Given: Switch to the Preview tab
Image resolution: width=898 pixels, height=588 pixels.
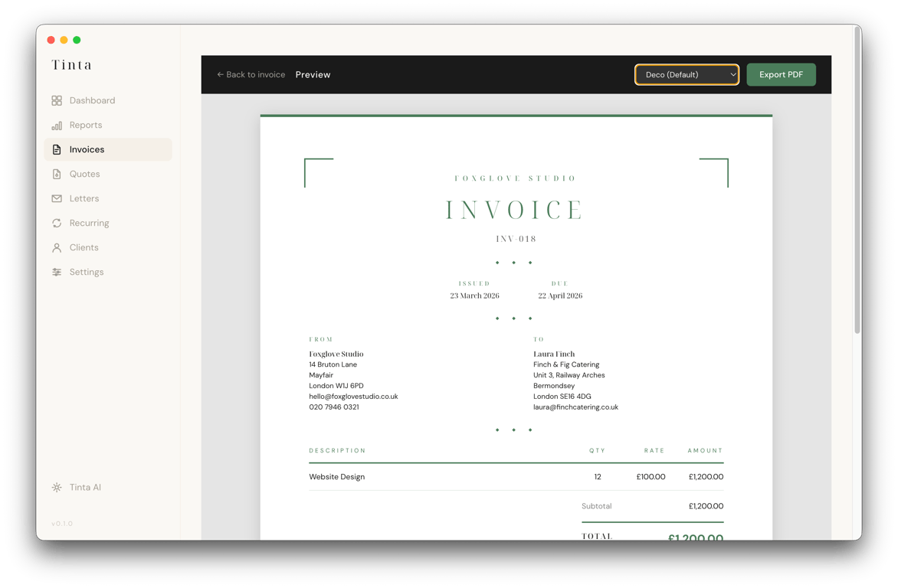Looking at the screenshot, I should tap(313, 74).
